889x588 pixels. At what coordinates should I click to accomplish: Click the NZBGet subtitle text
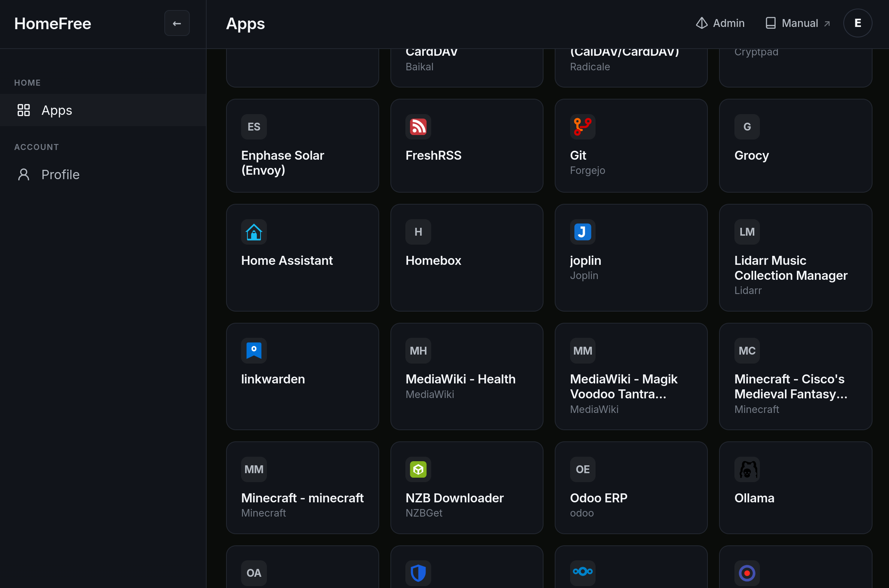[424, 512]
